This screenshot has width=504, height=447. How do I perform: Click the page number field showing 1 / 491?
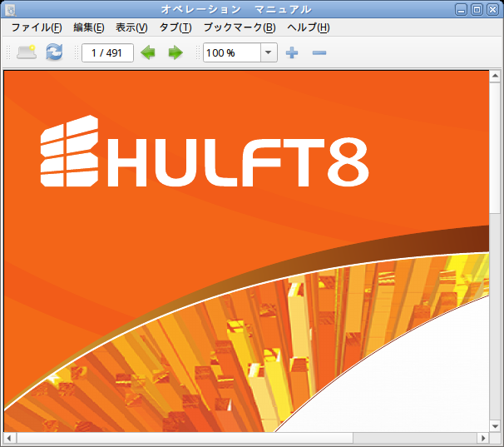coord(107,52)
